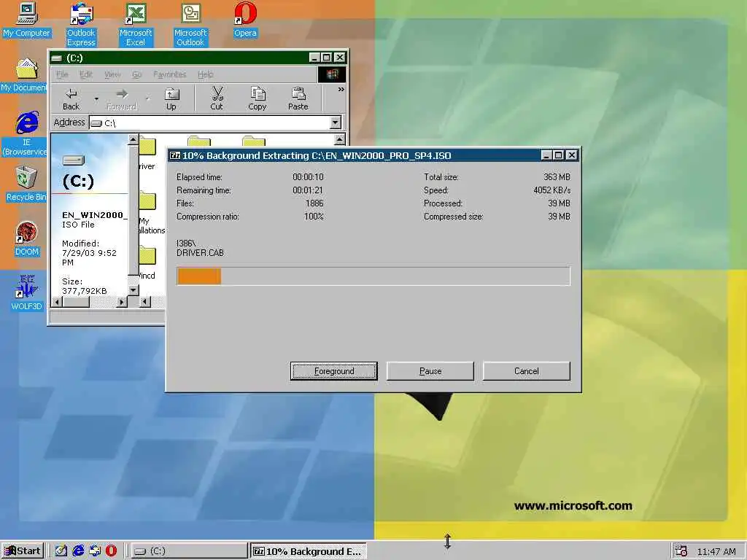This screenshot has width=747, height=560.
Task: Click the Windows flag throbber in Explorer
Action: (x=332, y=74)
